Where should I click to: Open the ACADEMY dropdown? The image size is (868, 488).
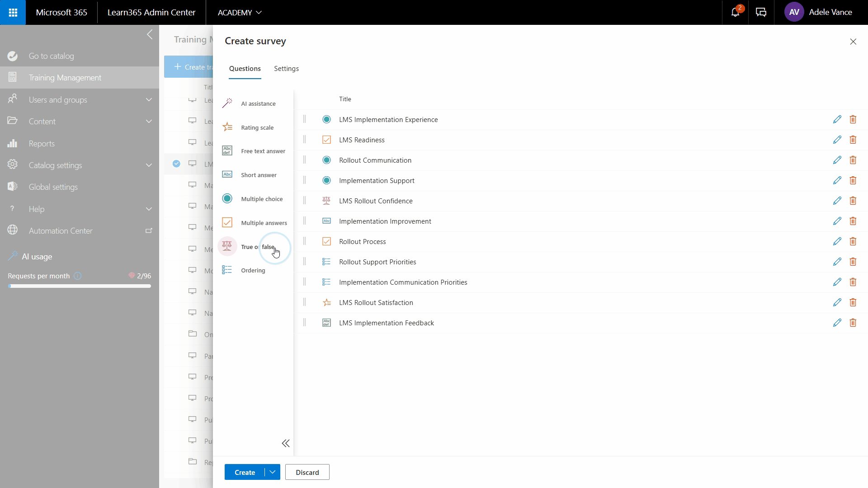pyautogui.click(x=240, y=12)
